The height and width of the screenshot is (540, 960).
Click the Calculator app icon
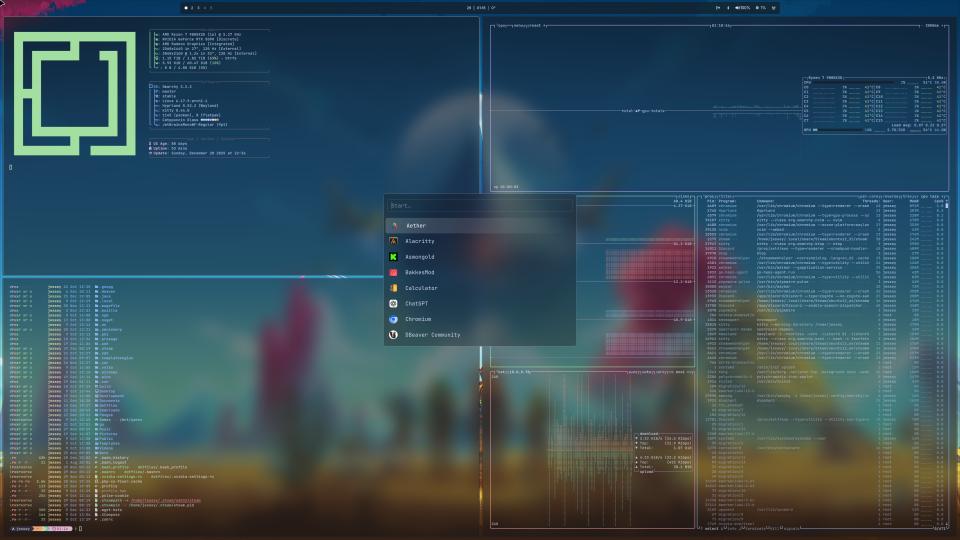[394, 288]
